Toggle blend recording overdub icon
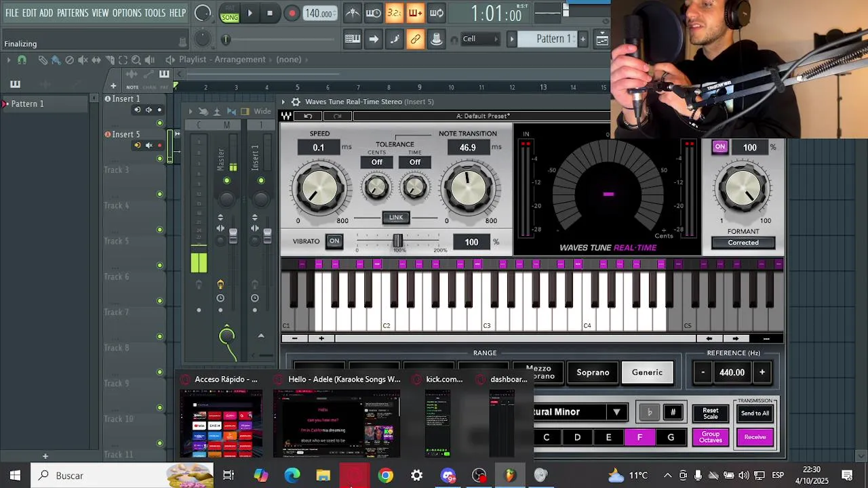 415,13
